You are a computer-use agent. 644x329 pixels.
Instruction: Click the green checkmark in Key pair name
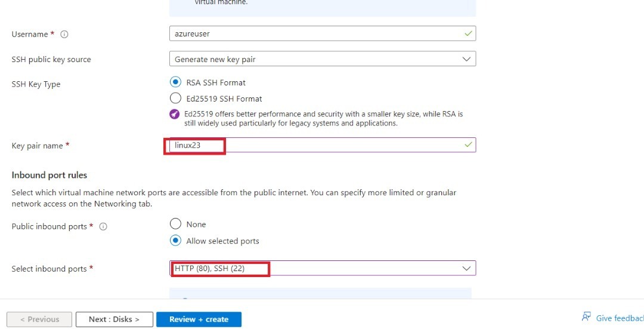(468, 144)
